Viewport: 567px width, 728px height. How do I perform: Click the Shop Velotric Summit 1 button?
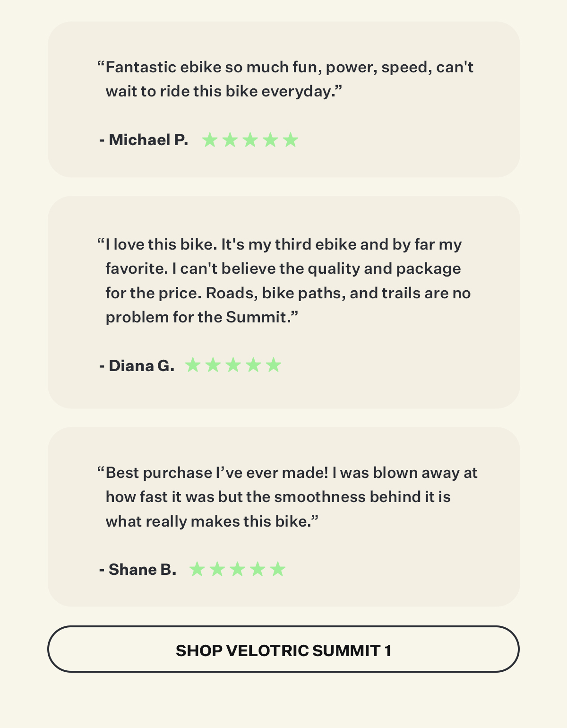point(283,650)
